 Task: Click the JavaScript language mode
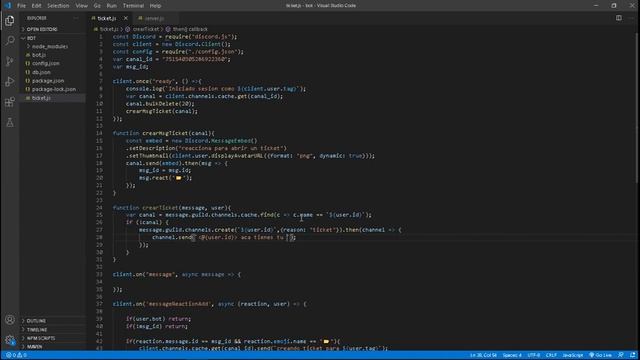(573, 355)
